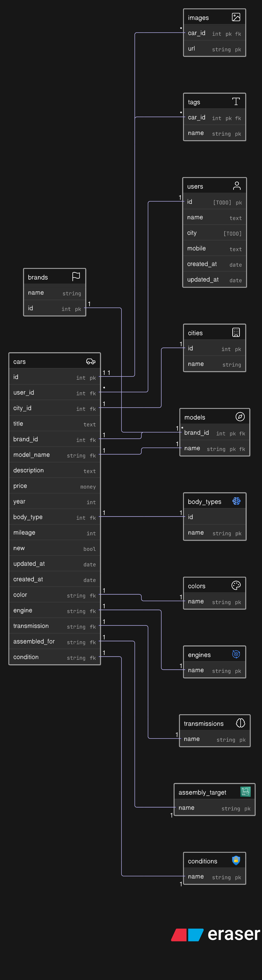This screenshot has width=262, height=980.
Task: Select the 'cities' table title
Action: click(195, 333)
